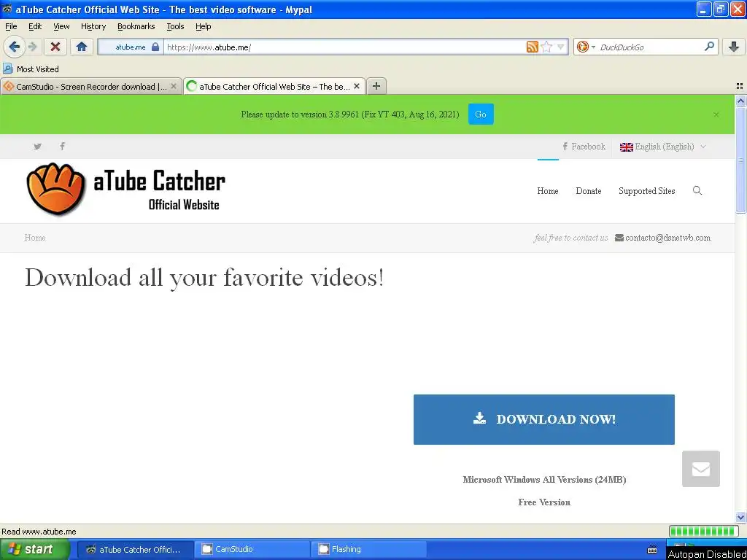
Task: Click the 'Free Version' text
Action: pyautogui.click(x=544, y=502)
